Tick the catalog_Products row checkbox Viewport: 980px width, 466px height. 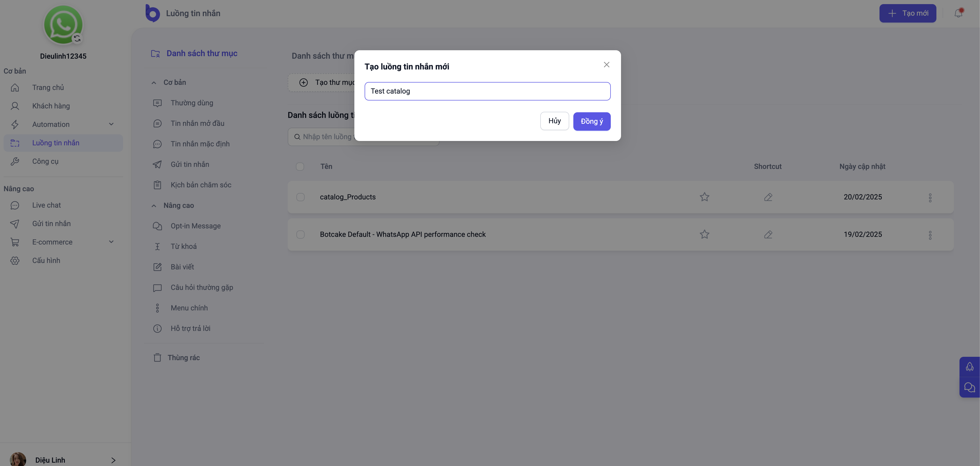click(301, 197)
